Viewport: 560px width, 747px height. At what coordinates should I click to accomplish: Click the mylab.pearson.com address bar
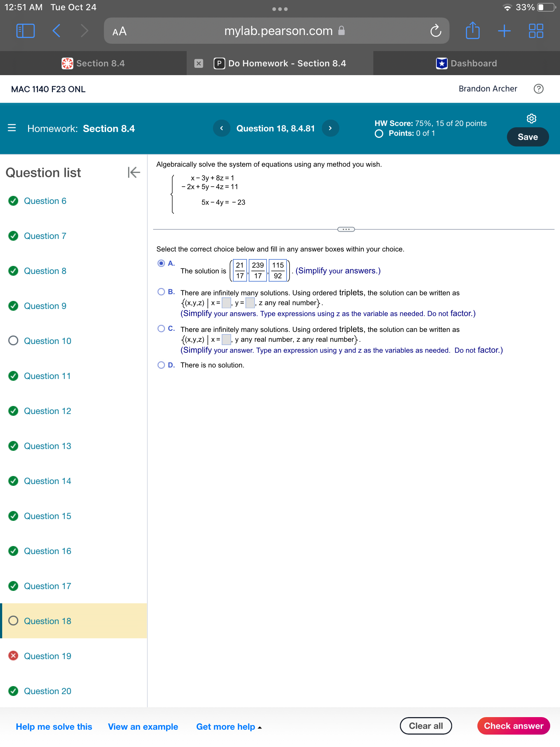pyautogui.click(x=276, y=31)
